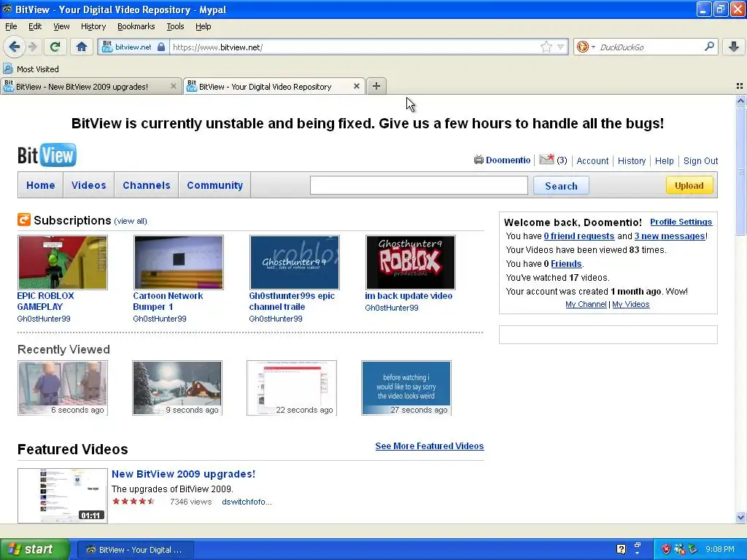
Task: Open the View menu
Action: [61, 26]
